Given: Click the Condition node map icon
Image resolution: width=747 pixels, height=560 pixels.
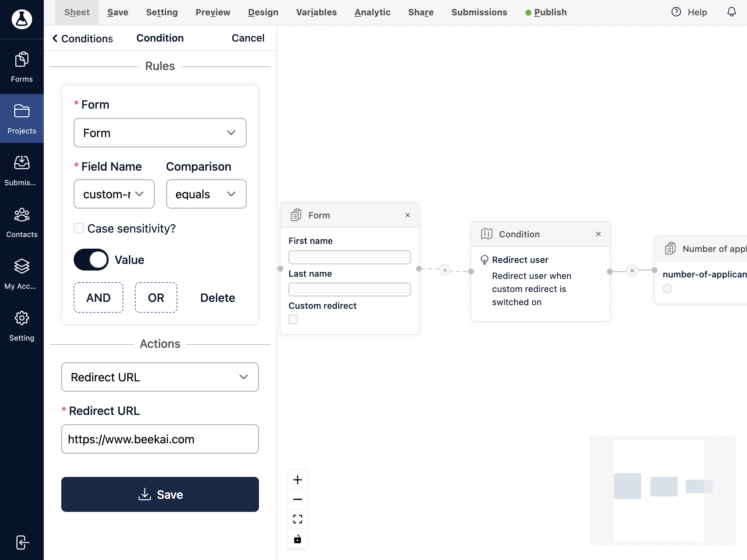Looking at the screenshot, I should 487,234.
